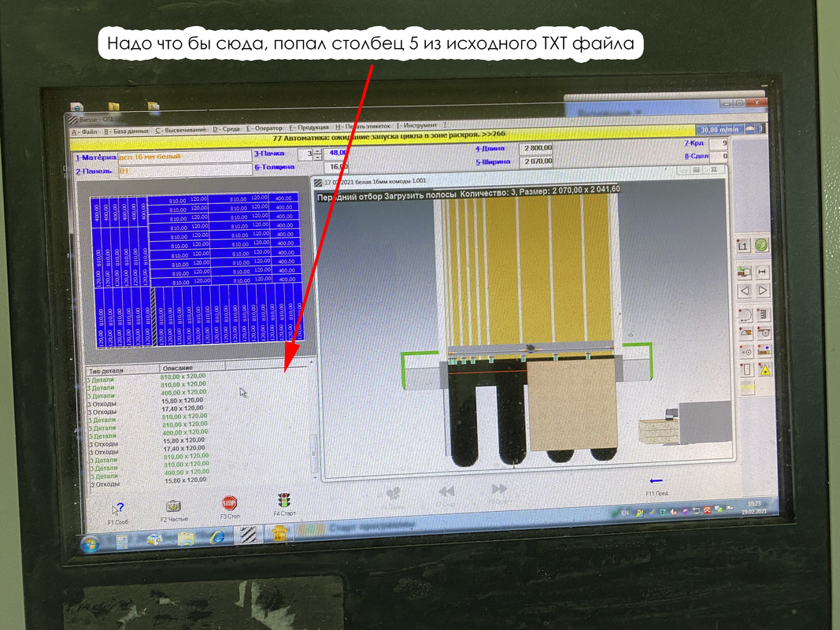Click the disabled rewind icon below simulation
840x630 pixels.
pyautogui.click(x=446, y=491)
